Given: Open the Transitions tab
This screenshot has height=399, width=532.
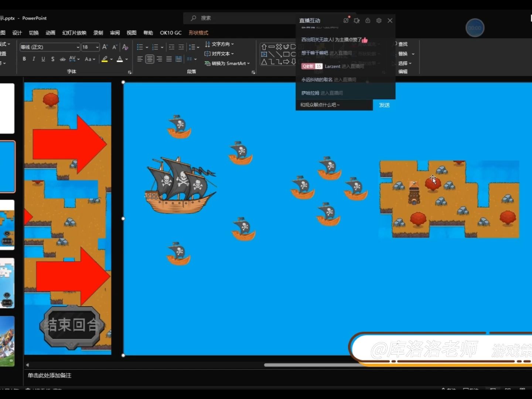Looking at the screenshot, I should pyautogui.click(x=34, y=33).
